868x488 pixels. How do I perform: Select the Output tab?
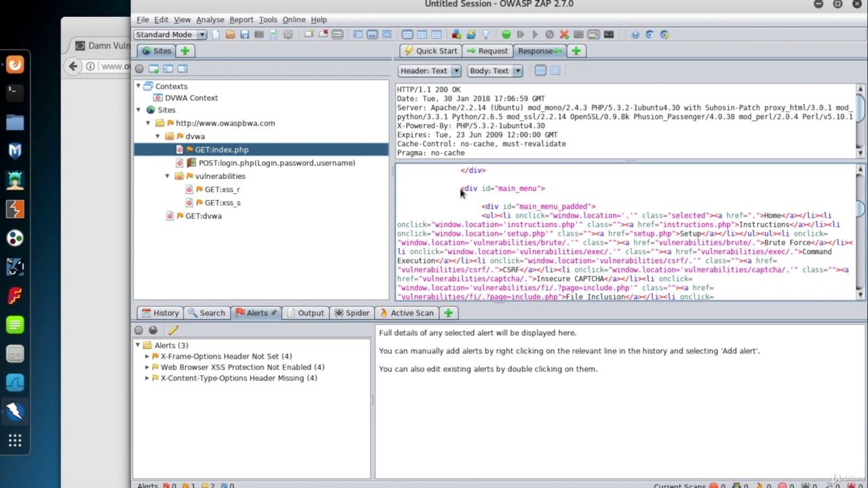pos(304,313)
